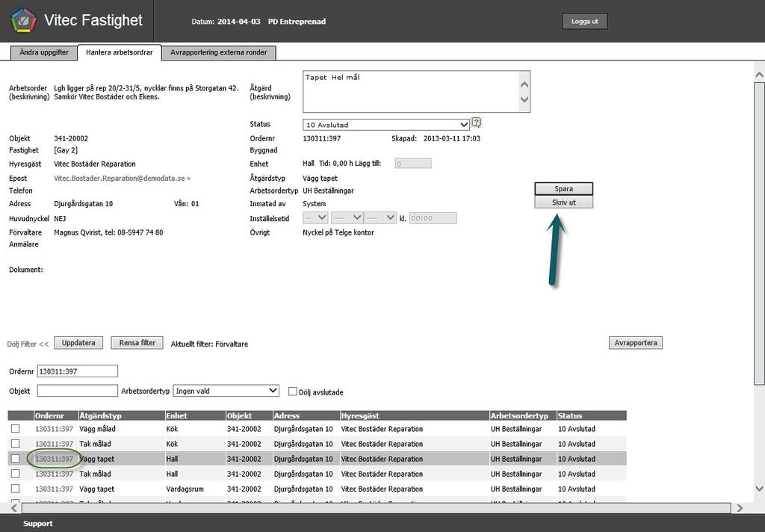
Task: Switch to the Ändra uppgifter tab
Action: (x=44, y=53)
